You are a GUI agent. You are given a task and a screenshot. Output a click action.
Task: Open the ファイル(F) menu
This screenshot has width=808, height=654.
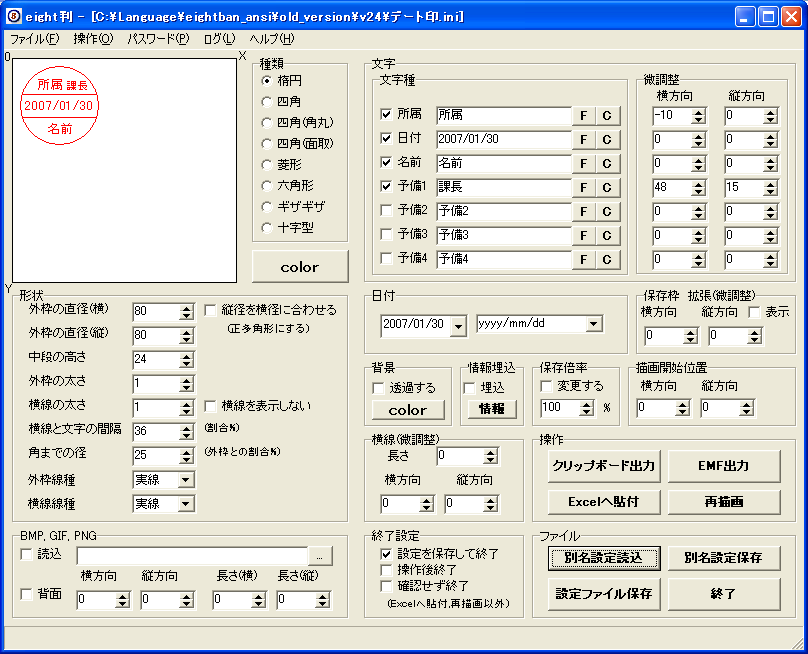tap(35, 39)
